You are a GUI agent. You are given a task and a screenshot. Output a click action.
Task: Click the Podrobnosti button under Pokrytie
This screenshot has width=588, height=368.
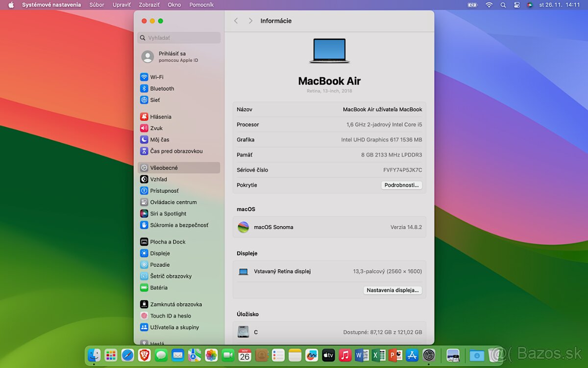click(x=401, y=185)
